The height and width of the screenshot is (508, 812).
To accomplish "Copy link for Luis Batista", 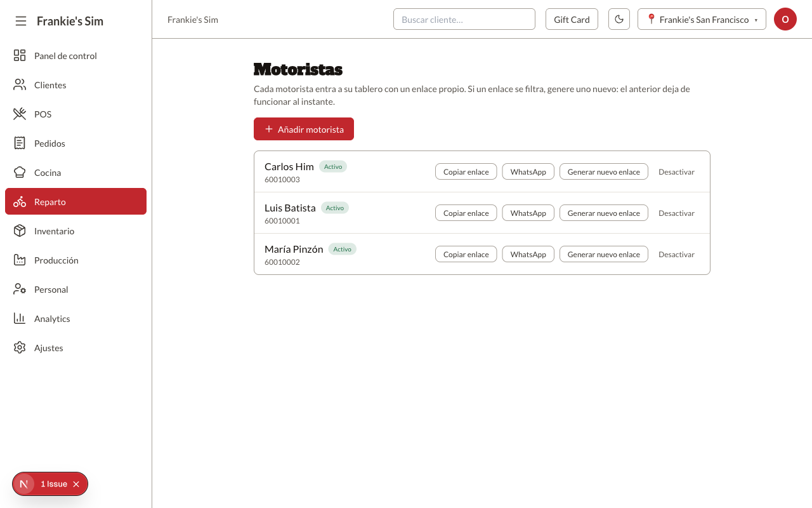I will click(x=466, y=213).
